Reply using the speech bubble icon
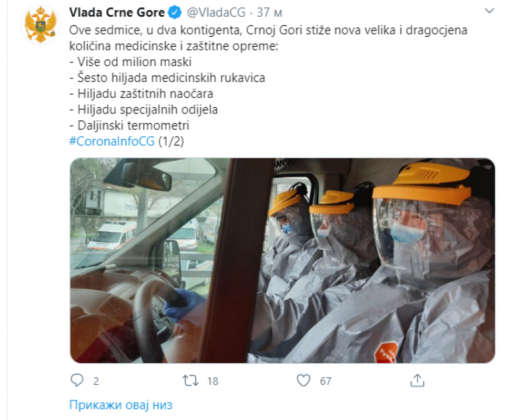The height and width of the screenshot is (420, 505). [x=77, y=381]
